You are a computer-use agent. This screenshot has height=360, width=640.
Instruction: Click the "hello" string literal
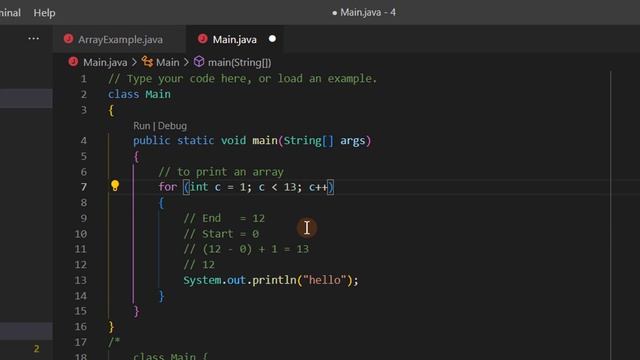[325, 280]
